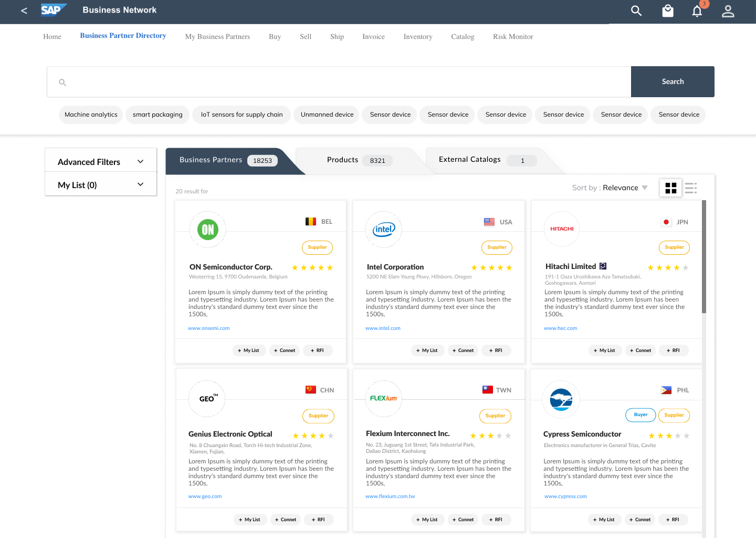The image size is (756, 538).
Task: Expand My List (0) panel
Action: pos(101,185)
